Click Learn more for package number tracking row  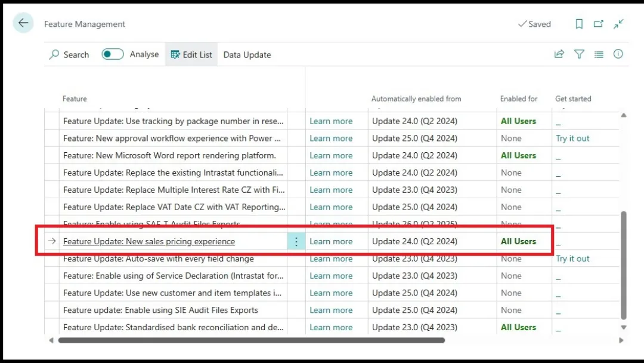coord(331,121)
